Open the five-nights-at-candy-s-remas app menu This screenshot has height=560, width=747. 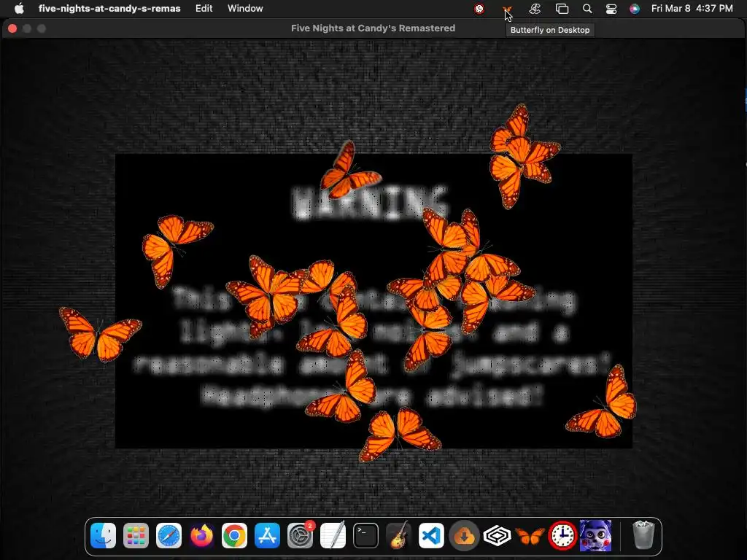[109, 9]
